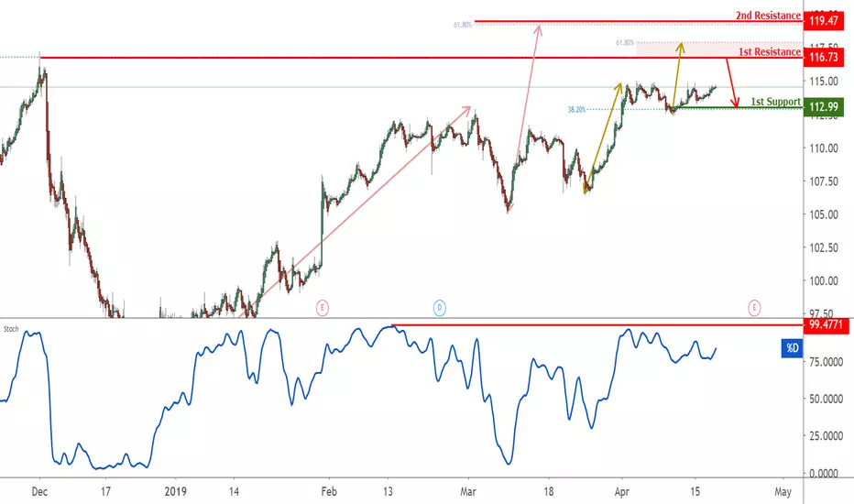Click the 'May' date on time axis
Viewport: 854px width, 504px height.
tap(783, 491)
